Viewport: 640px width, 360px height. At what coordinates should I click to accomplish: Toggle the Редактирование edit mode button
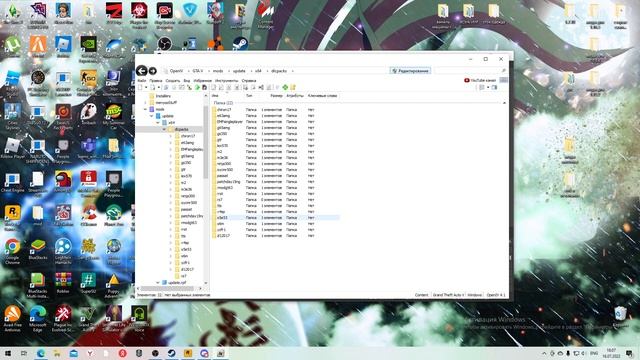(410, 71)
